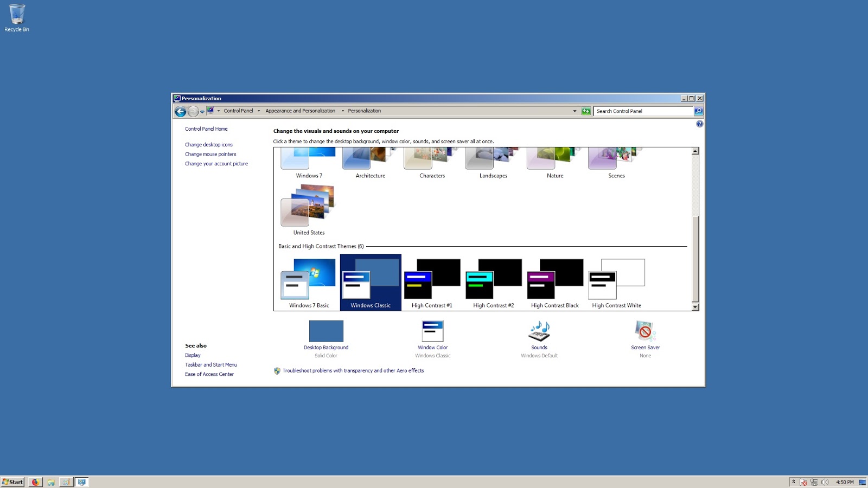
Task: Click the Action Center flag in the tray
Action: point(802,481)
